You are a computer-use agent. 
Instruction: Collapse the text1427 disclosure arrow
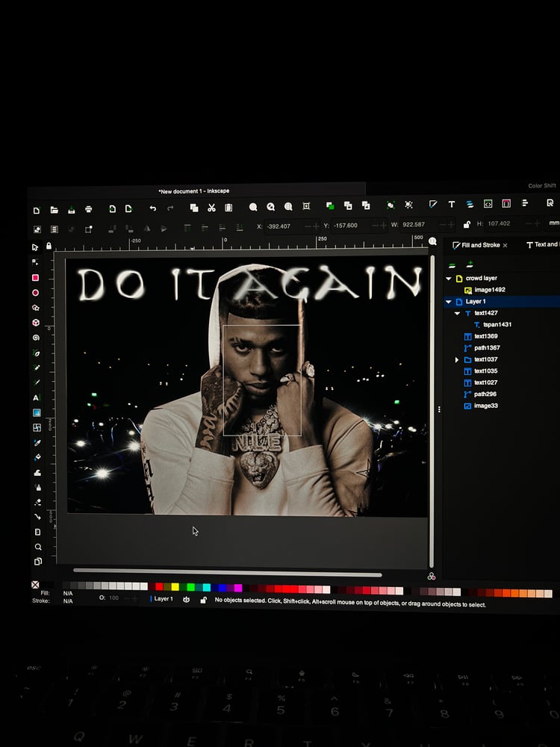coord(458,313)
